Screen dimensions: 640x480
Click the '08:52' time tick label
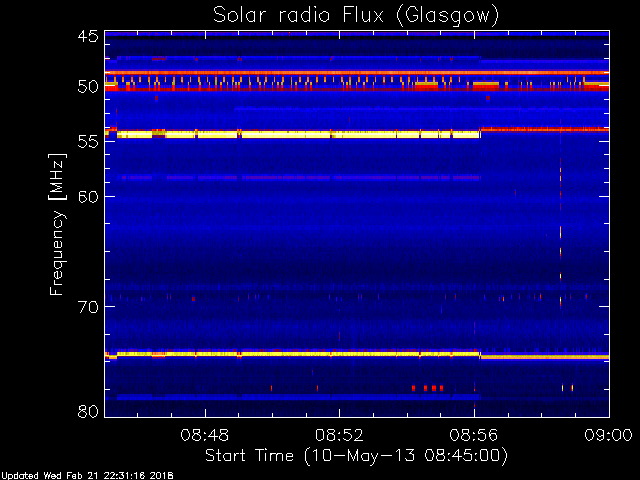[x=339, y=435]
